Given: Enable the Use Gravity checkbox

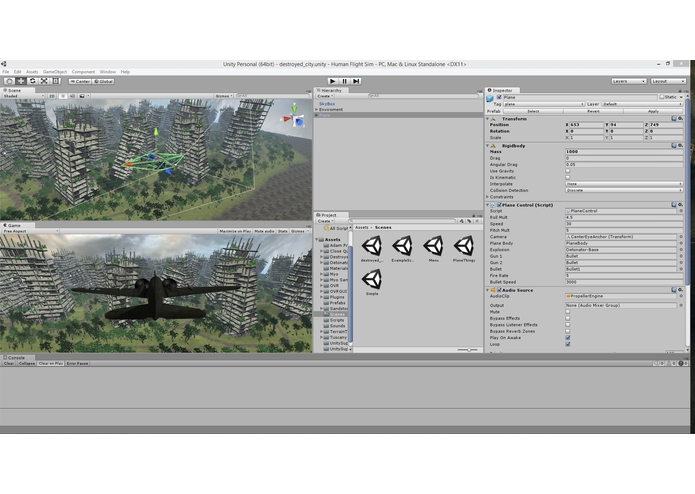Looking at the screenshot, I should [567, 171].
